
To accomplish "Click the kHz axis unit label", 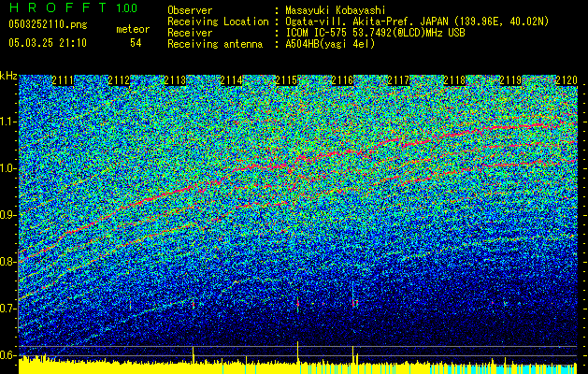I will (8, 76).
